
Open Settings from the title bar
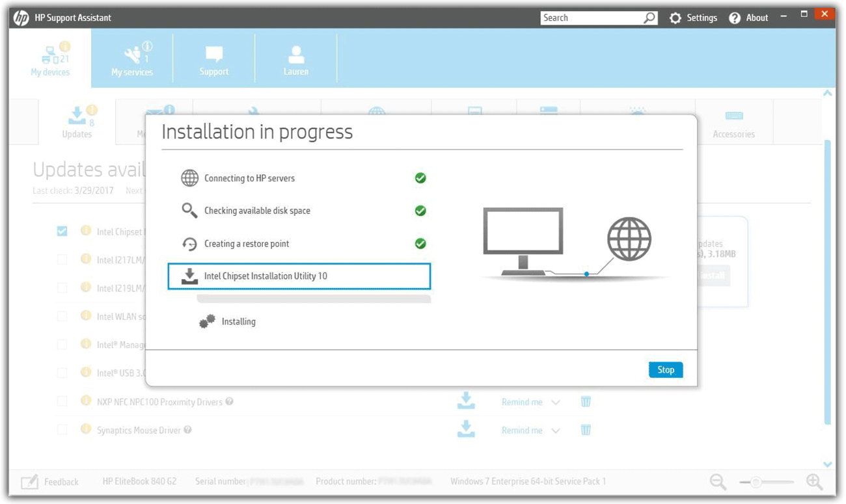693,18
